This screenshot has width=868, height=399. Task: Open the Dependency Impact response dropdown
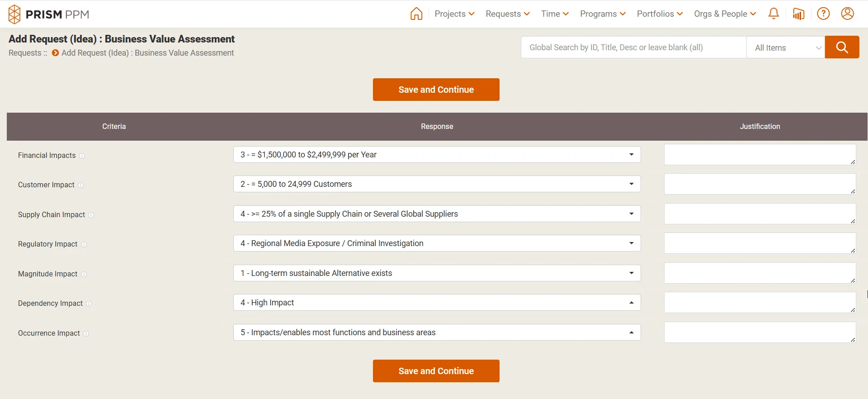tap(437, 302)
